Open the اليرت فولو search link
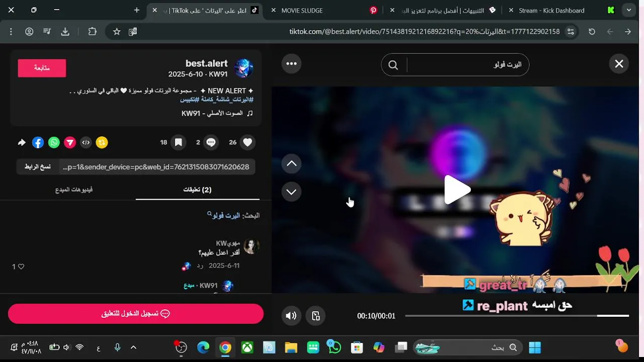Viewport: 644px width, 362px height. [x=226, y=215]
